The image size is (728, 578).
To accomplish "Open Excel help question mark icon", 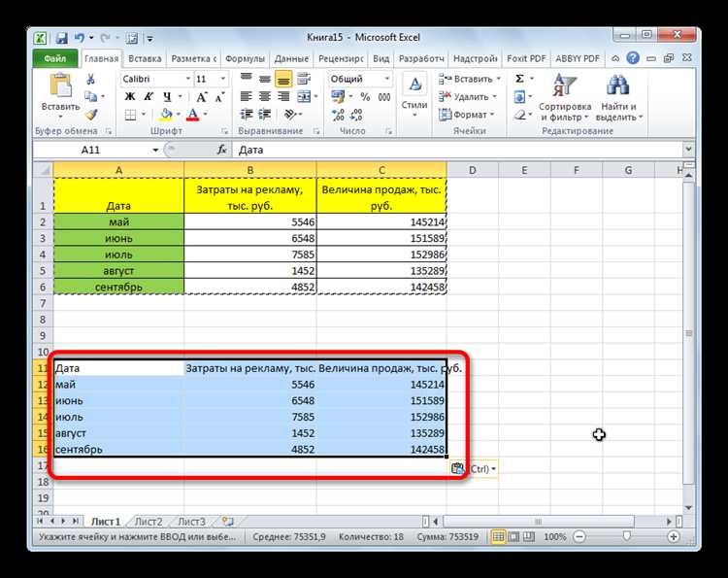I will (633, 58).
